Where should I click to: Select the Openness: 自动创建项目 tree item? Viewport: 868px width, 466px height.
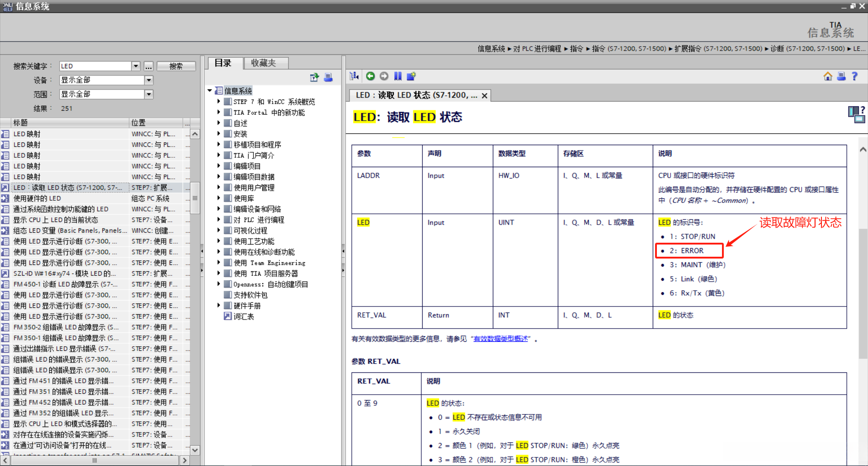pyautogui.click(x=271, y=284)
